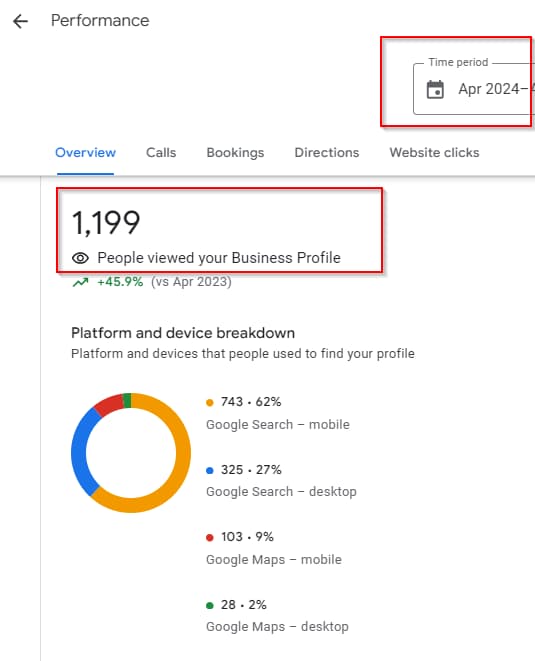Click the calendar icon in Time period

pyautogui.click(x=435, y=89)
